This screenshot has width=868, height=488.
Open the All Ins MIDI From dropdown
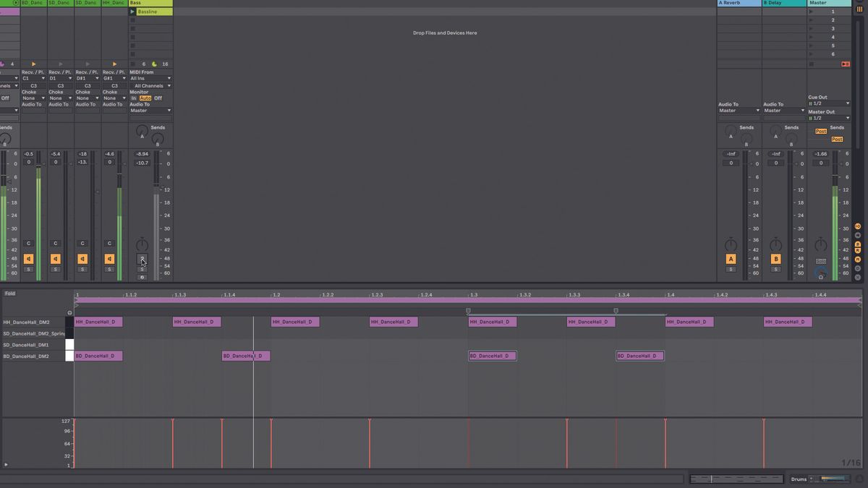tap(150, 77)
